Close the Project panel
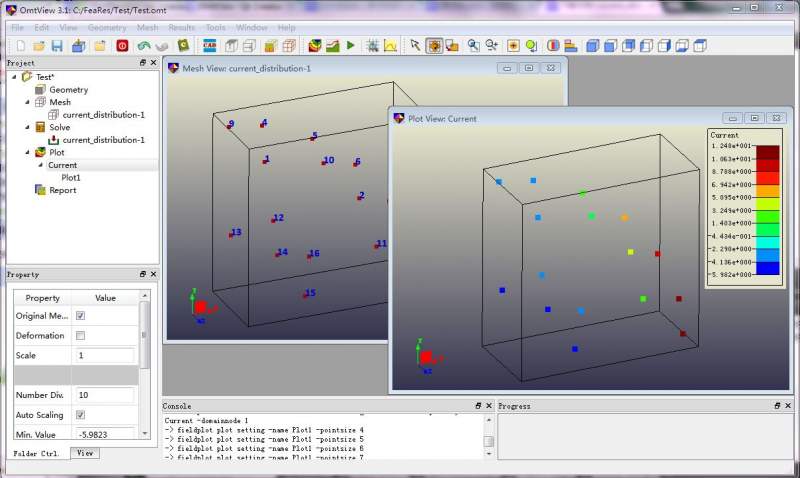800x478 pixels. coord(153,62)
